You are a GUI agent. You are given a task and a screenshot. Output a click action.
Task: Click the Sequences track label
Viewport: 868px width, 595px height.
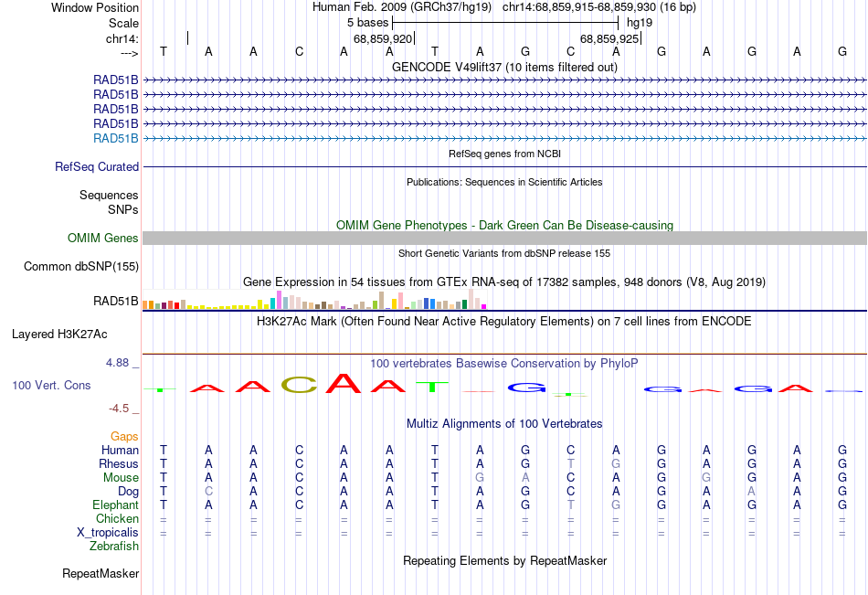tap(109, 195)
